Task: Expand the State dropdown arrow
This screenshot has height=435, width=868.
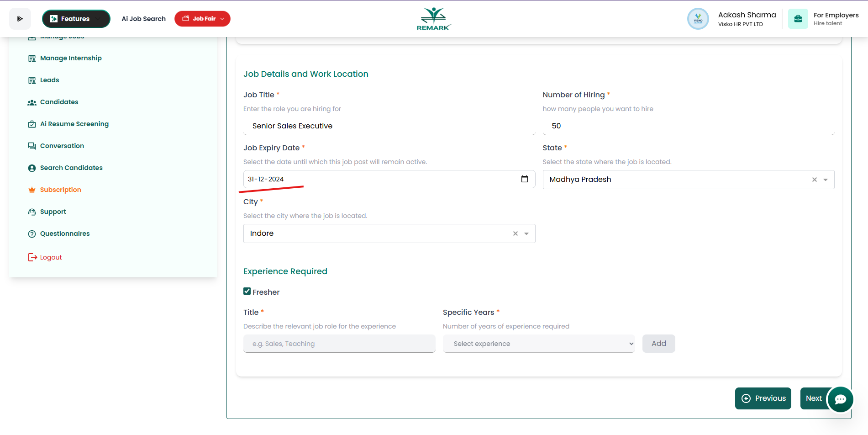Action: pos(826,180)
